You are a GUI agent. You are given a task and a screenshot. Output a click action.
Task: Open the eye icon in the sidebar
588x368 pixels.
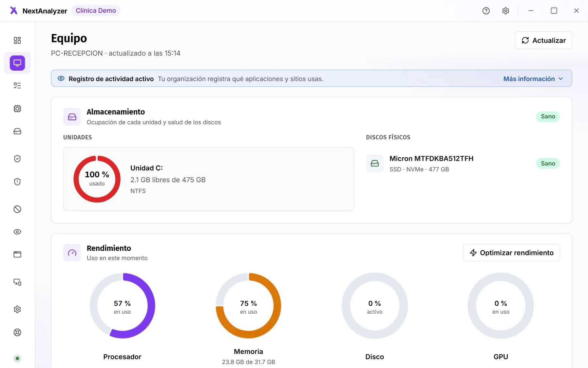pos(17,232)
